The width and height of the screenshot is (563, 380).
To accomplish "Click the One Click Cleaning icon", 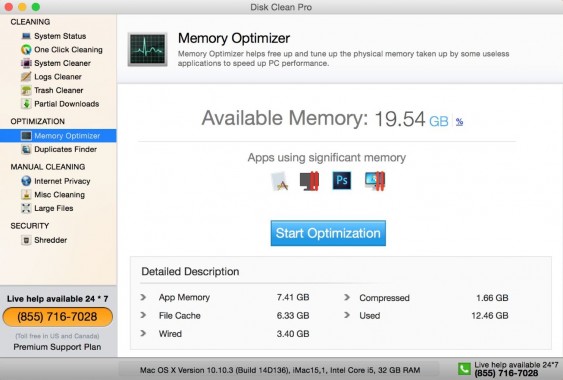I will [x=26, y=50].
